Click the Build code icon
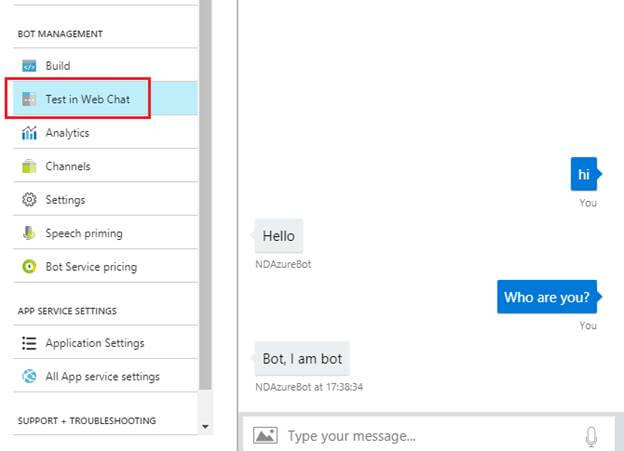Viewport: 624px width, 451px height. 29,66
